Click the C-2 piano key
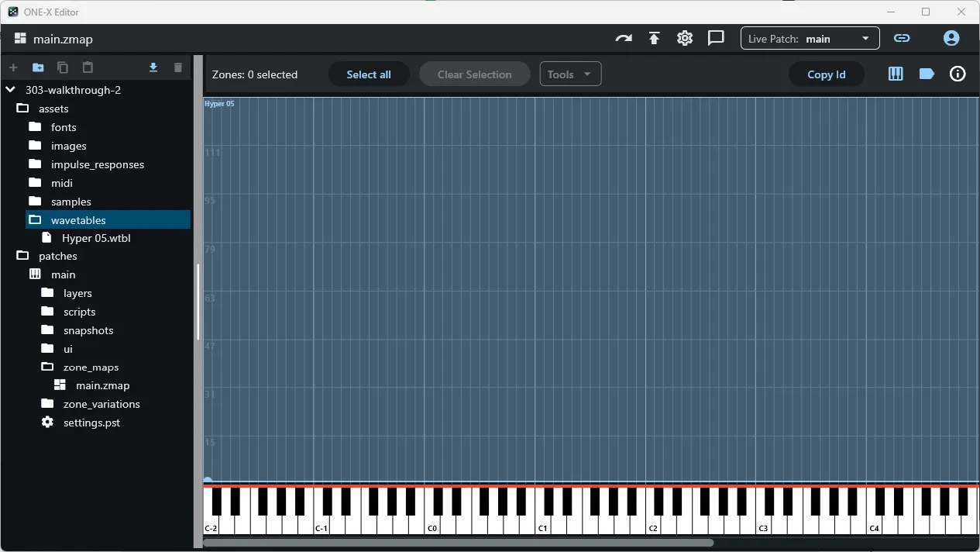Viewport: 980px width, 552px height. point(211,526)
